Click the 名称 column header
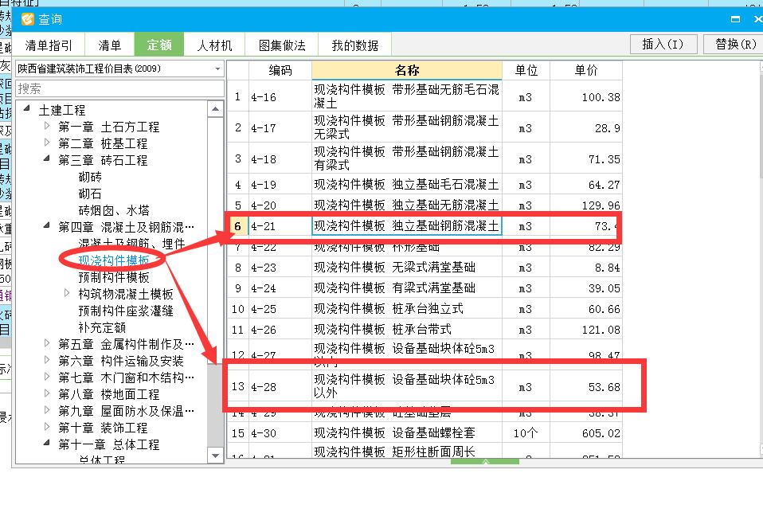The width and height of the screenshot is (763, 532). (x=407, y=70)
